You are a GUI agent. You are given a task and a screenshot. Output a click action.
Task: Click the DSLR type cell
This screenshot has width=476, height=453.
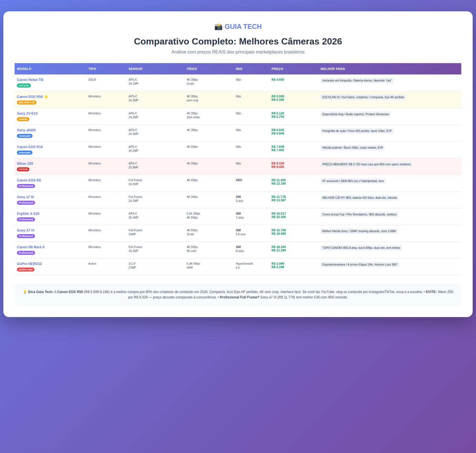[92, 80]
